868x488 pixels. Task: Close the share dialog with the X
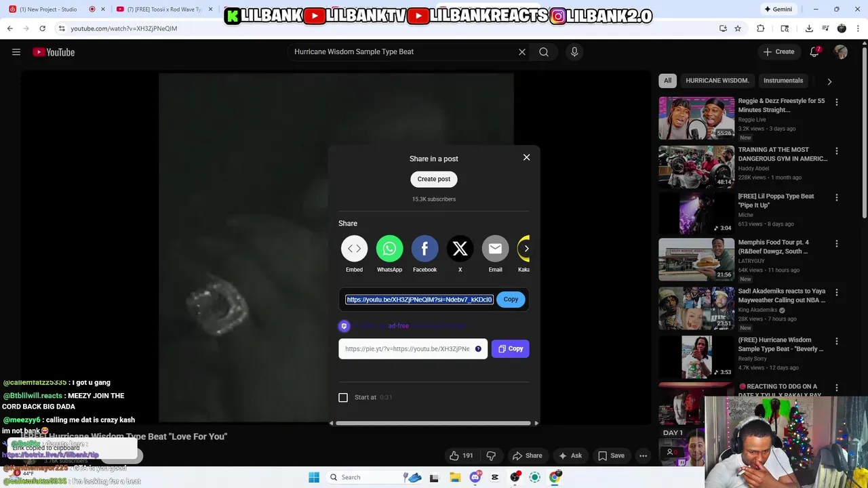pos(526,157)
